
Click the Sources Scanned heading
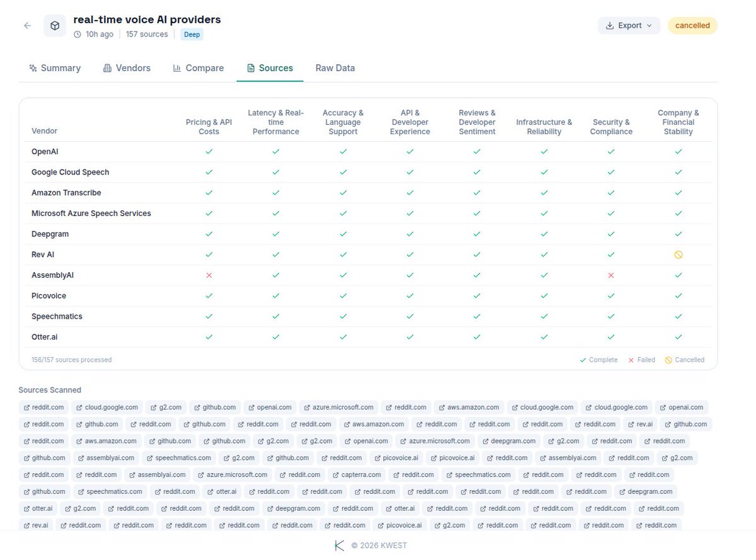coord(50,390)
